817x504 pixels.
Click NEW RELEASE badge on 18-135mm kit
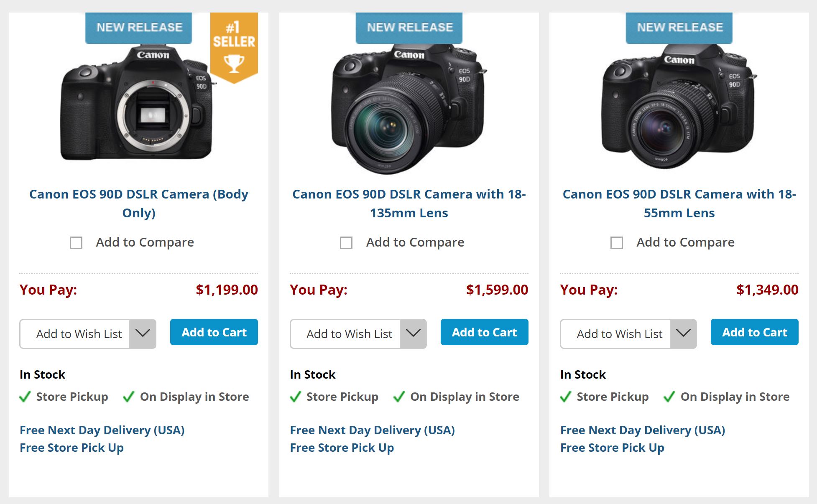[x=409, y=28]
